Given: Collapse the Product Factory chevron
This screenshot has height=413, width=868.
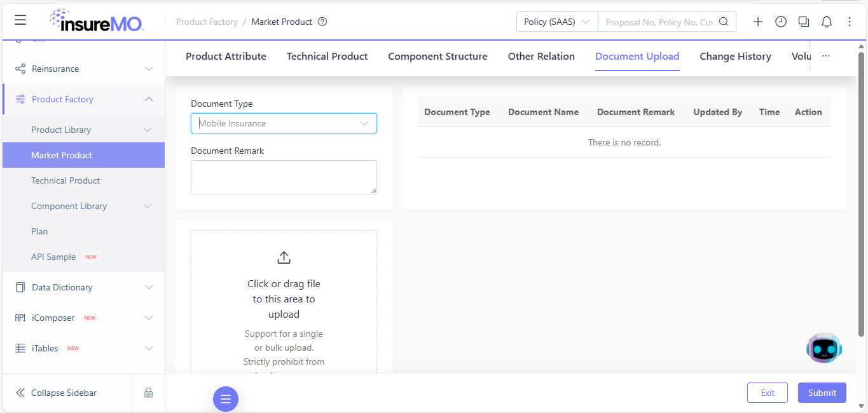Looking at the screenshot, I should tap(149, 99).
